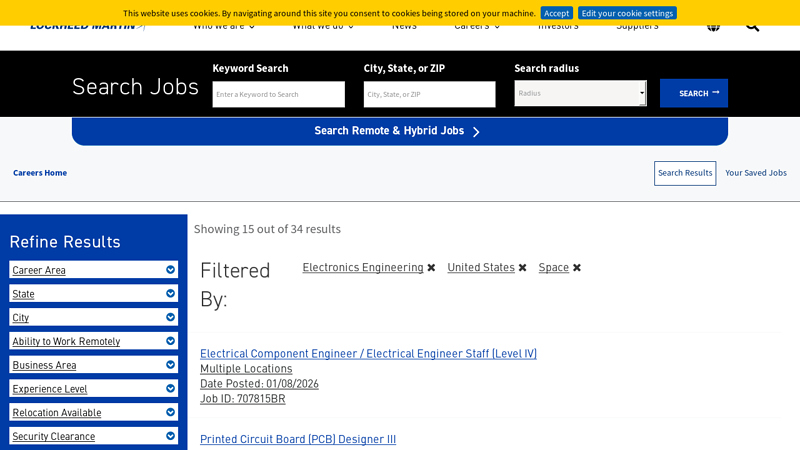Remove the Space filter X

(577, 268)
